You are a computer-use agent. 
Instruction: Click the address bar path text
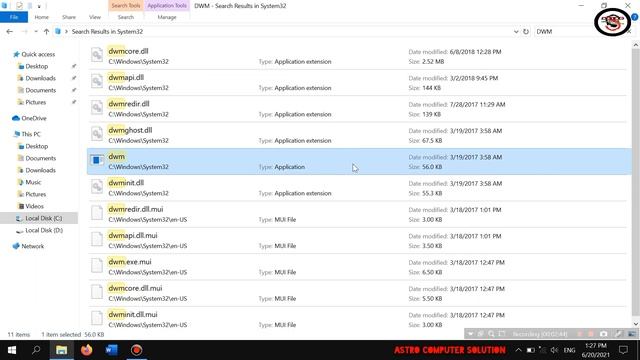(107, 31)
